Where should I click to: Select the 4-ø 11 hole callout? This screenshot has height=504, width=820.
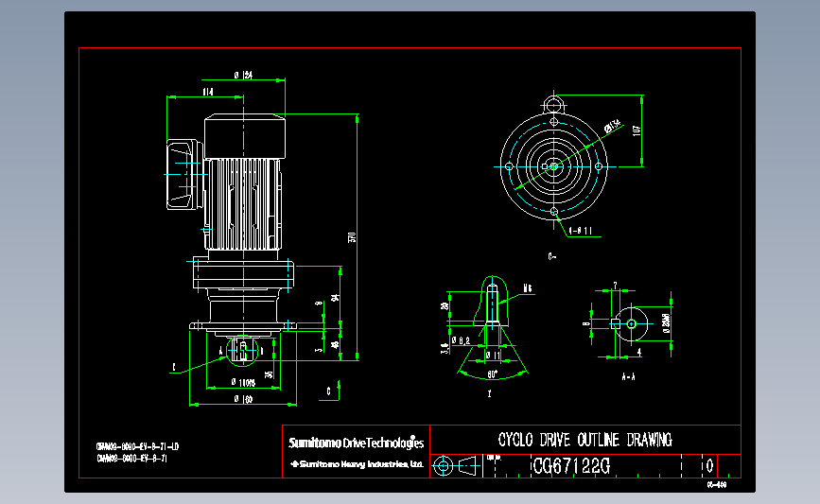[x=581, y=231]
